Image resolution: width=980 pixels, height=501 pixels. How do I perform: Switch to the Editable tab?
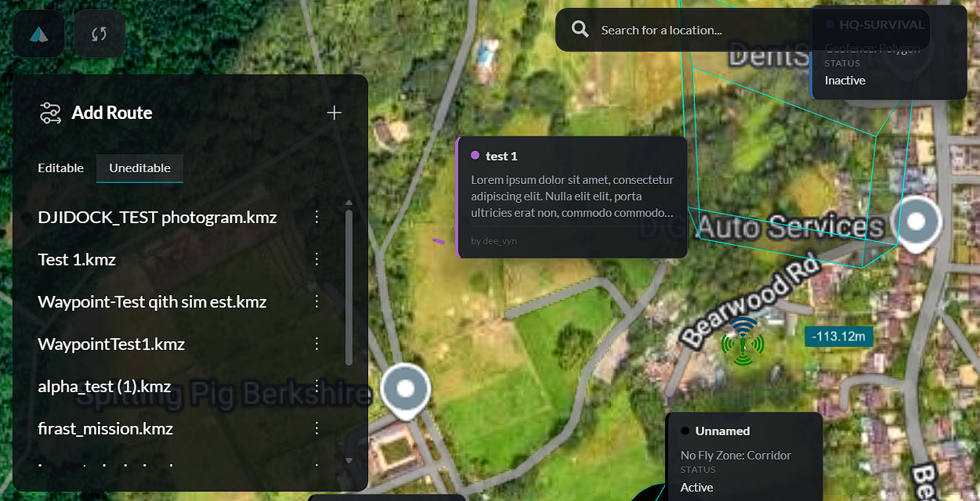point(61,168)
